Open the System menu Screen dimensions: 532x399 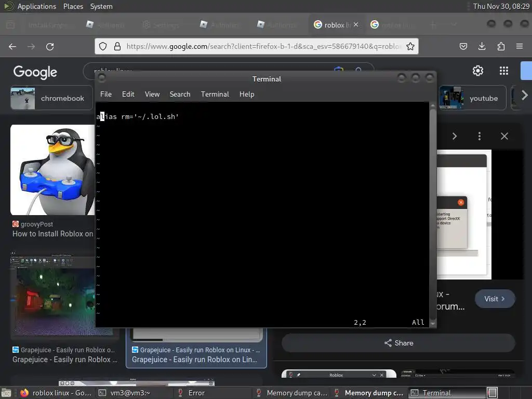[101, 6]
